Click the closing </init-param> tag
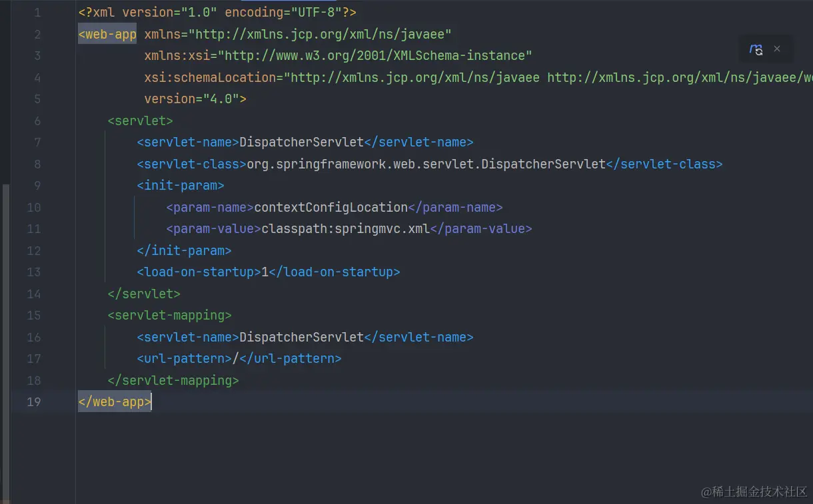The width and height of the screenshot is (813, 504). [185, 250]
